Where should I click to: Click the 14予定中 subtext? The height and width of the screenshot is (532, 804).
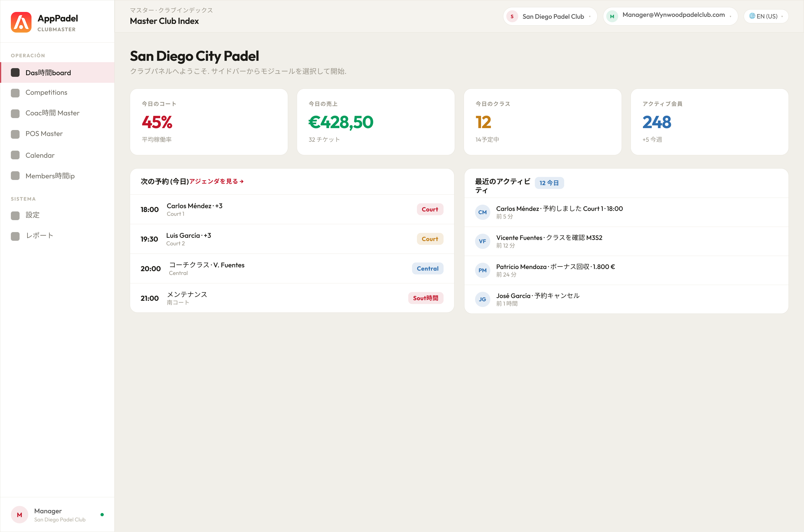[x=487, y=140]
